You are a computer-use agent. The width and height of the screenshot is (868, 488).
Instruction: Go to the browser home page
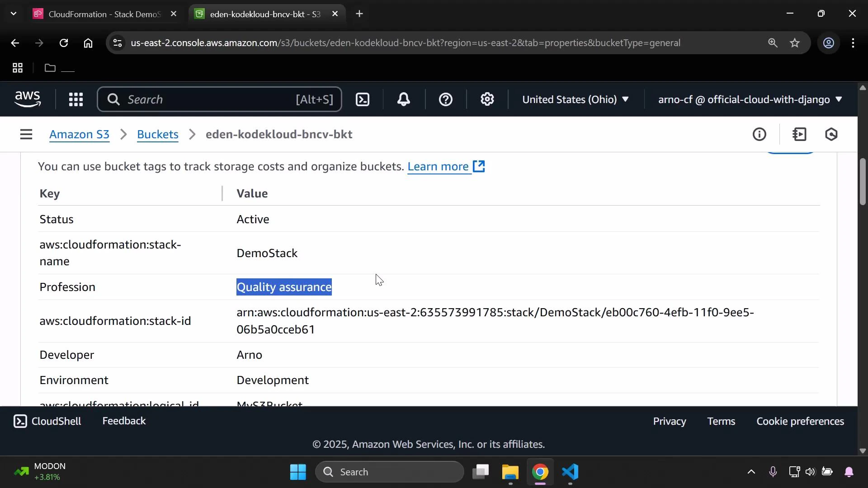(x=88, y=43)
